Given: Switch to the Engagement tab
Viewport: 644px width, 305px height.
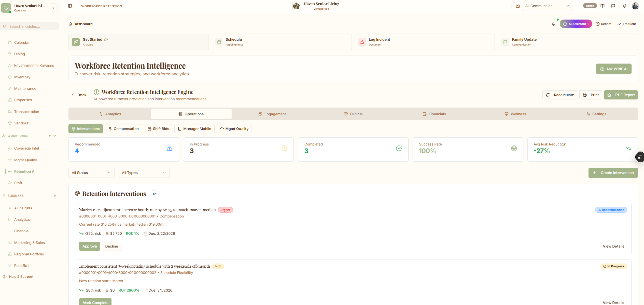Looking at the screenshot, I should coord(272,114).
